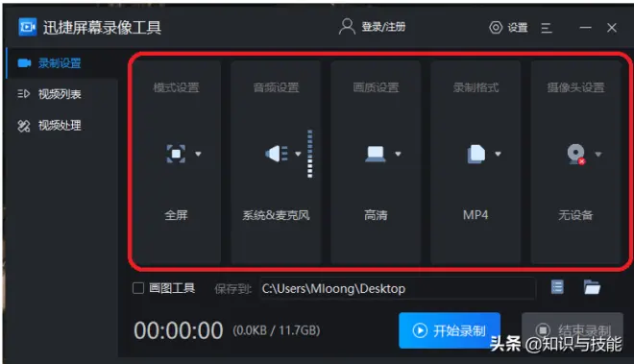Switch to 视频列表 tab
634x364 pixels.
pos(61,94)
